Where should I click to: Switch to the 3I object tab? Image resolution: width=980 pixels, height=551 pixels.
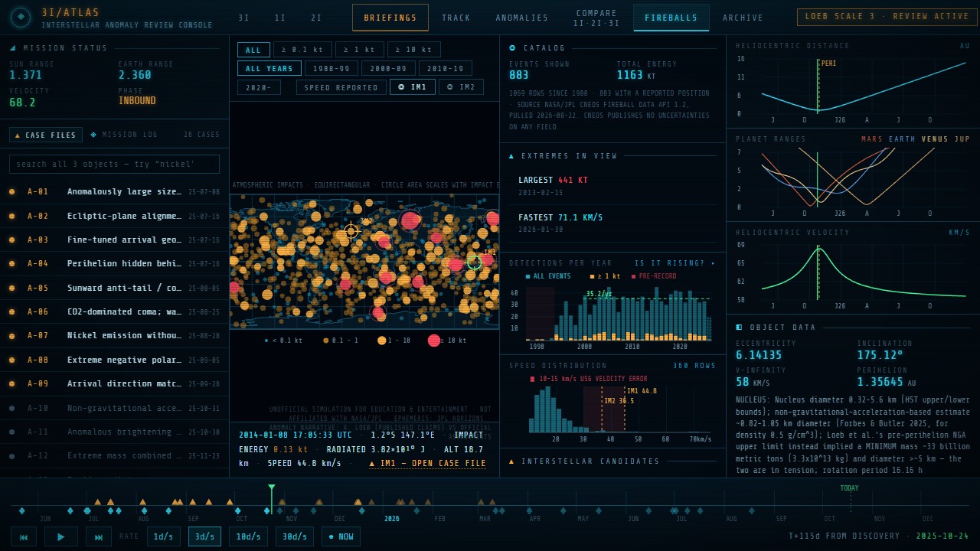(243, 18)
